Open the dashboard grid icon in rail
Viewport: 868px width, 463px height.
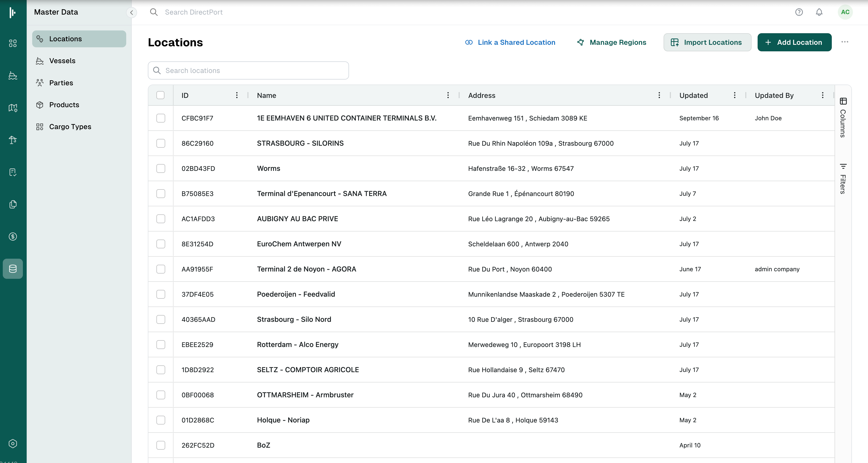coord(13,43)
